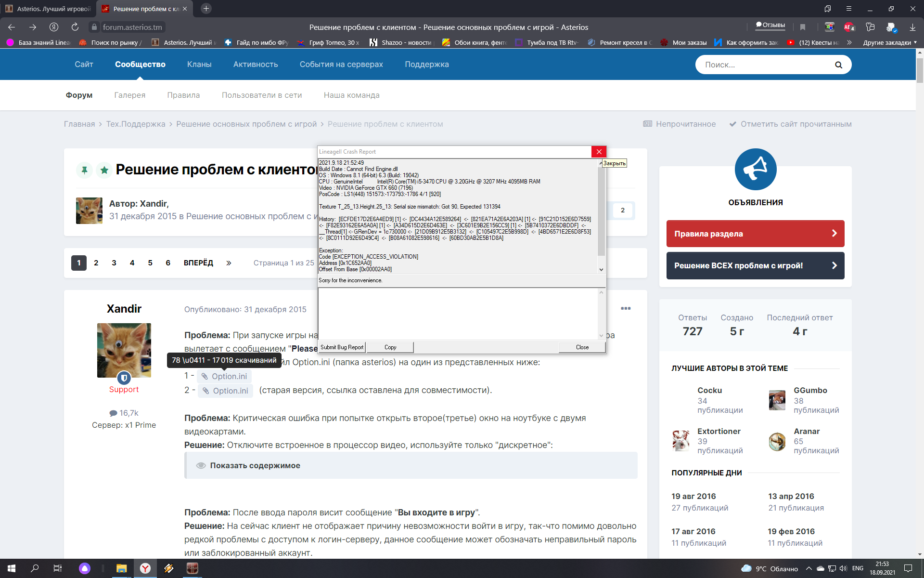This screenshot has height=578, width=924.
Task: Download second Option.ini old version
Action: [226, 391]
